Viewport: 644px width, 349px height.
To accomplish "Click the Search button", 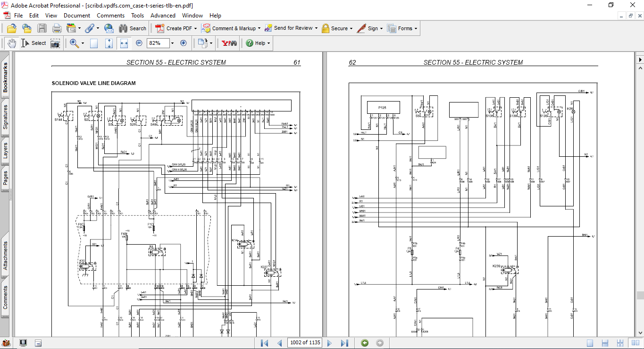I will (133, 28).
